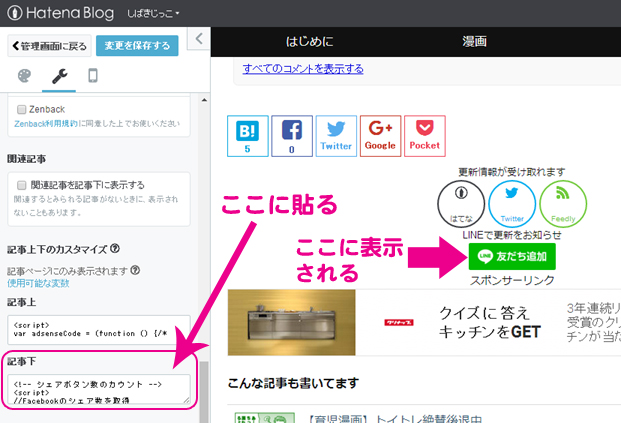Save changes with 変更を保存する button

click(x=137, y=46)
